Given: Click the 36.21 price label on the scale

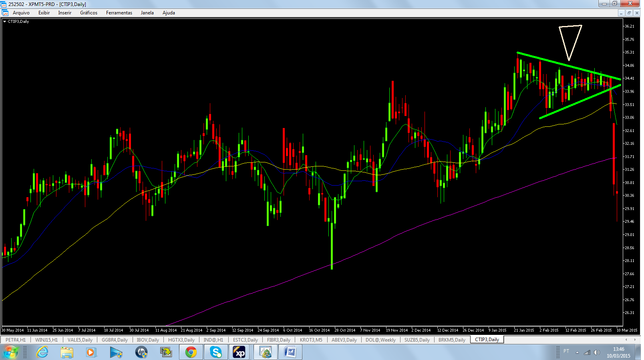Looking at the screenshot, I should coord(629,26).
